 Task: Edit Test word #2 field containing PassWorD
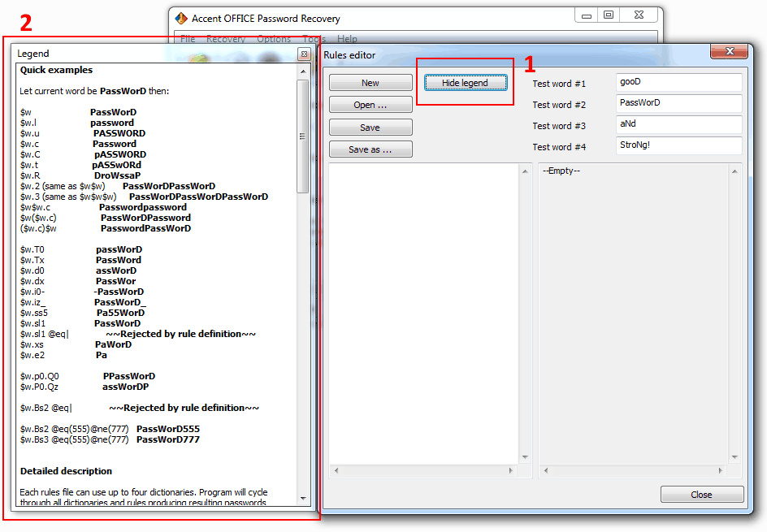pyautogui.click(x=679, y=103)
